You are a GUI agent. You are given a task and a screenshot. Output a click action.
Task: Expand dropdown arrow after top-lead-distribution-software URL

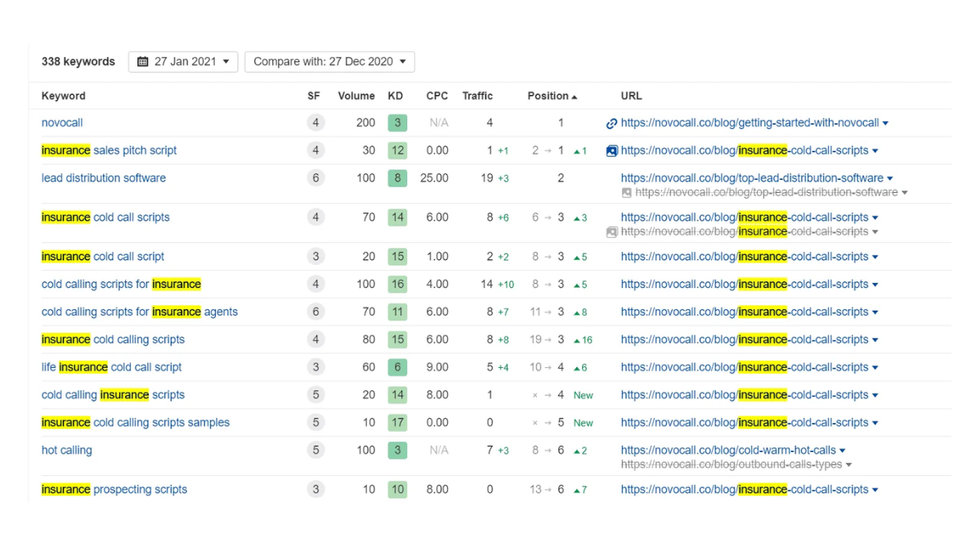tap(890, 178)
